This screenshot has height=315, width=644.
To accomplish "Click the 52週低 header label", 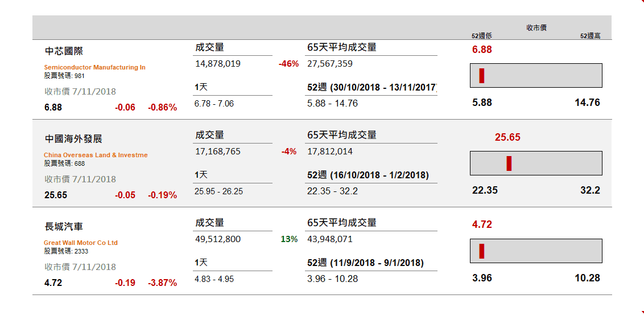I will point(481,36).
